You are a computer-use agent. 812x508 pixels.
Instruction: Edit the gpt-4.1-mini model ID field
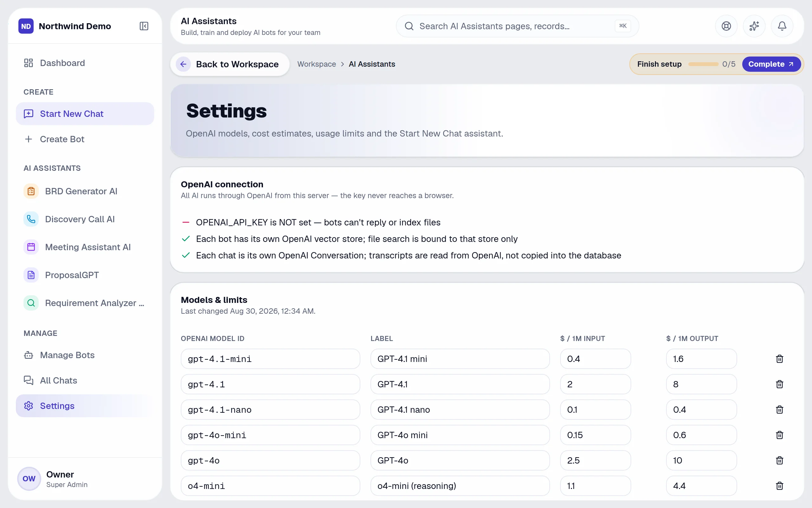(x=271, y=359)
